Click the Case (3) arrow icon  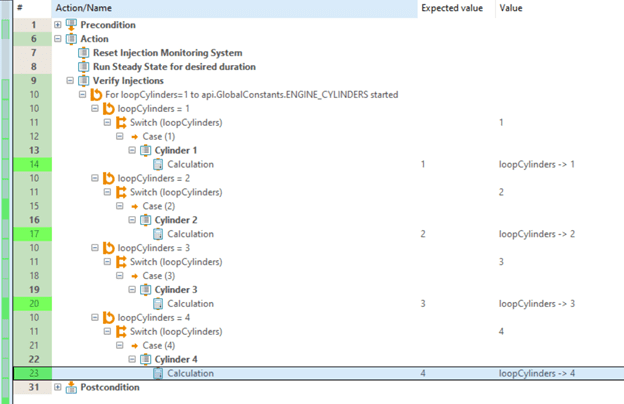point(135,276)
